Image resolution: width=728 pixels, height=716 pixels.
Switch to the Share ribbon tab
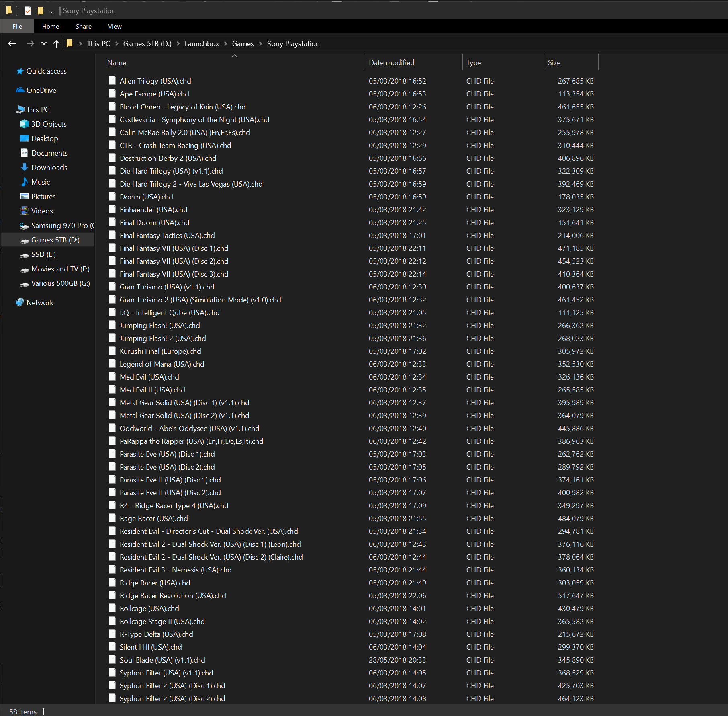click(x=84, y=26)
